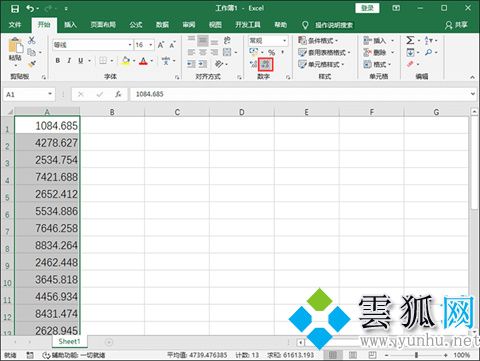Switch to the Developer tab
Image resolution: width=480 pixels, height=361 pixels.
tap(248, 25)
